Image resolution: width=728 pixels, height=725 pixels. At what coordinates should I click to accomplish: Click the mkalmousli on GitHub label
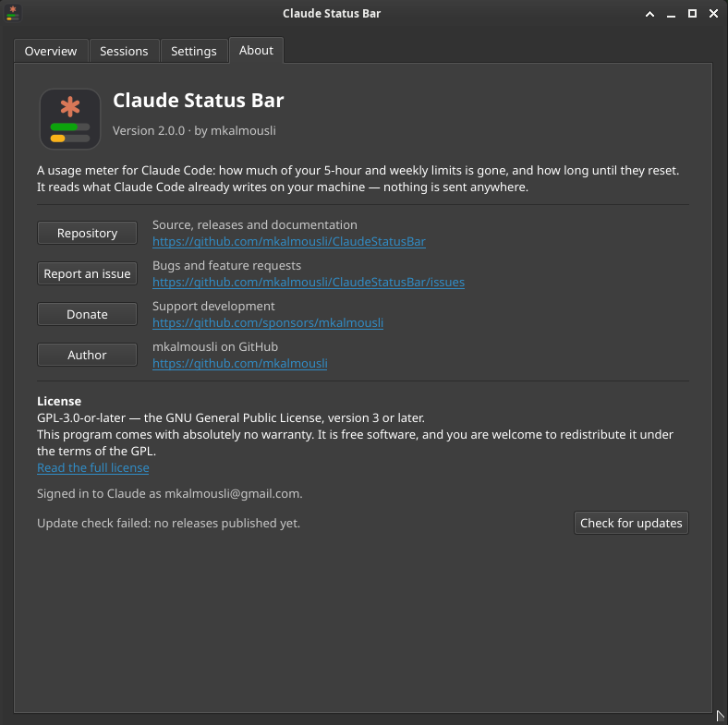[215, 346]
